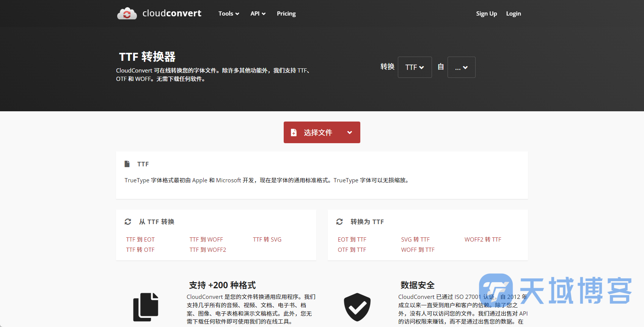Image resolution: width=644 pixels, height=327 pixels.
Task: Click the 支持 +200 种格式 heading
Action: tap(222, 285)
